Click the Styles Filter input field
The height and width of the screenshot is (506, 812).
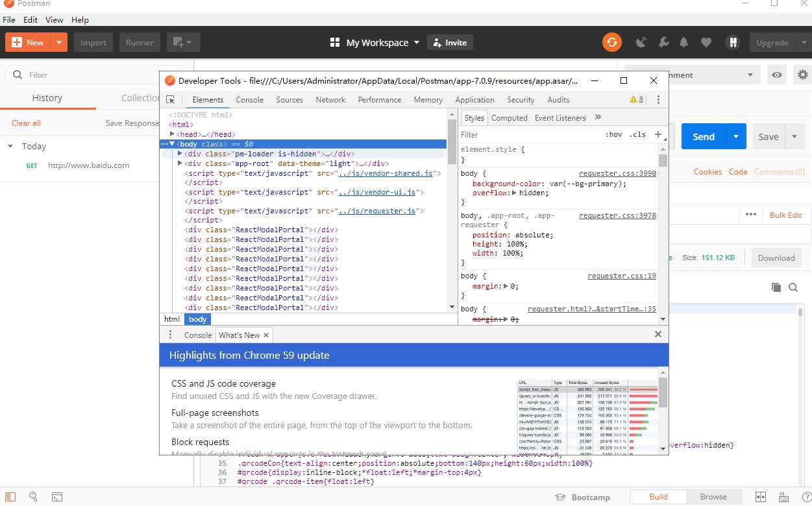[x=529, y=135]
